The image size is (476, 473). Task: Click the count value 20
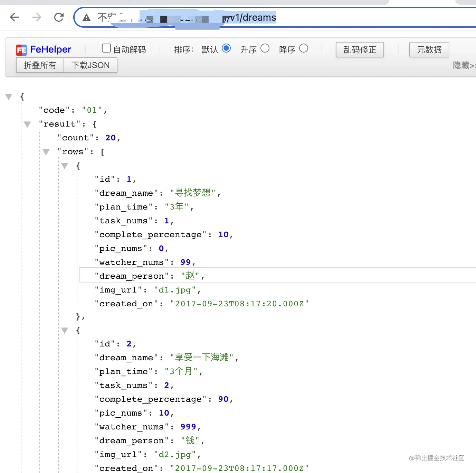tap(111, 138)
